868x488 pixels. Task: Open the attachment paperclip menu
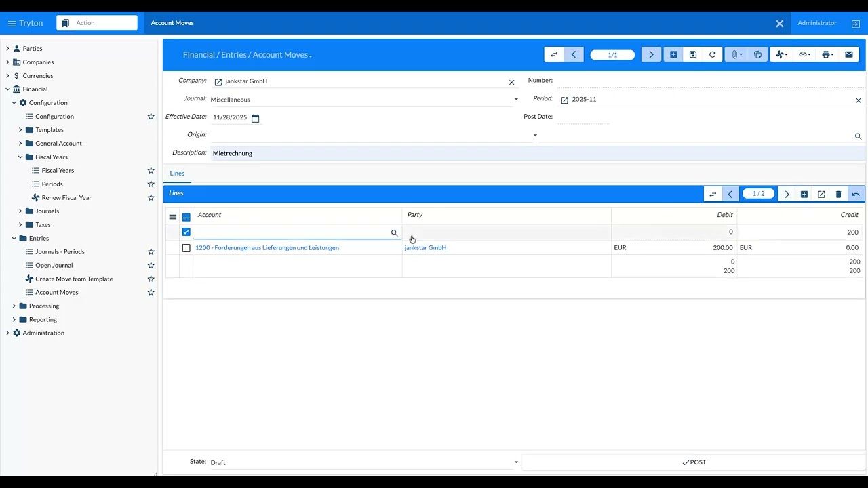pyautogui.click(x=735, y=55)
